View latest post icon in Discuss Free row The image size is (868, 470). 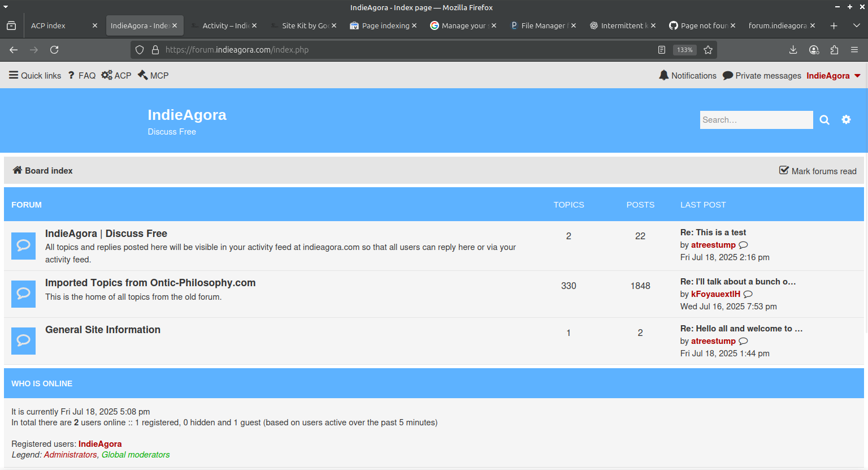(x=744, y=245)
